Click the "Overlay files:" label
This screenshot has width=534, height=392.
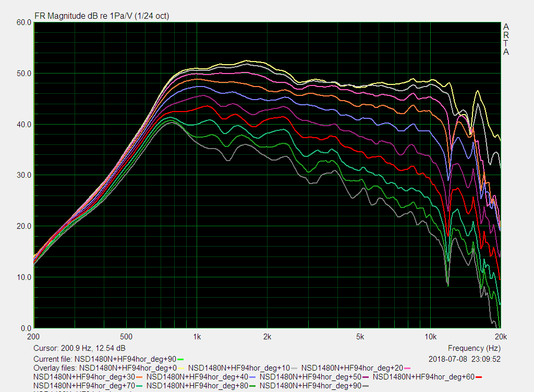[55, 368]
